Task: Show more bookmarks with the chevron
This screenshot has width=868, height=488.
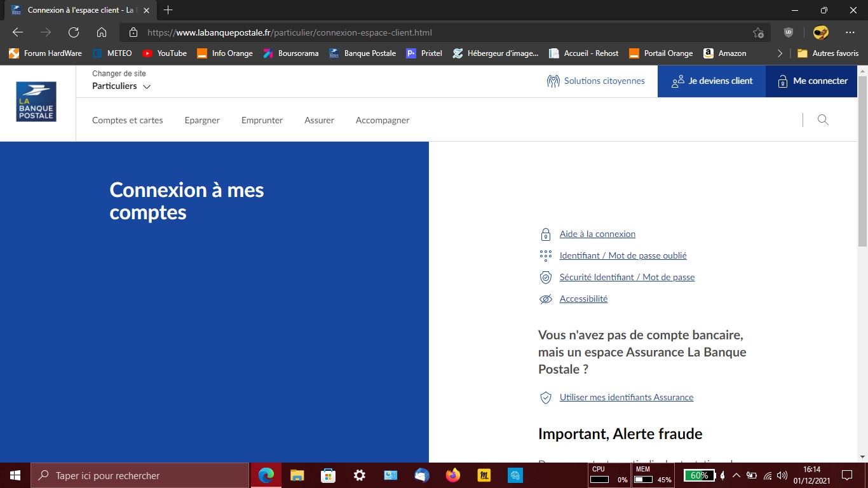Action: 780,53
